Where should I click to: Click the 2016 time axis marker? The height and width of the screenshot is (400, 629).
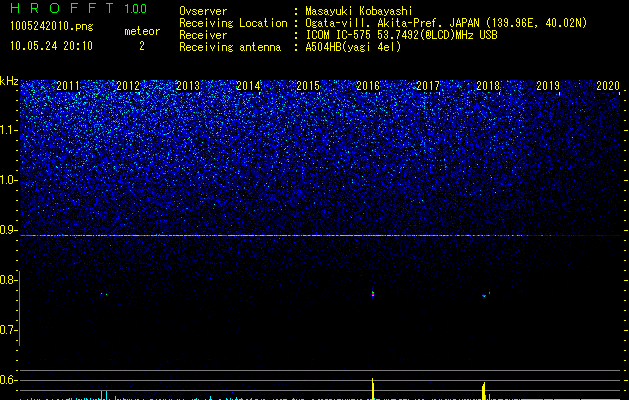click(x=368, y=86)
